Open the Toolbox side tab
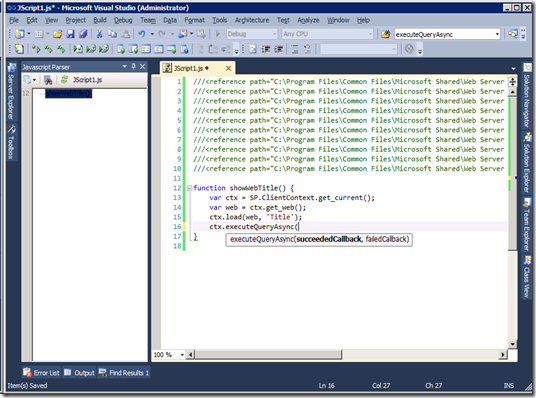Viewport: 536px width, 398px height. [11, 142]
